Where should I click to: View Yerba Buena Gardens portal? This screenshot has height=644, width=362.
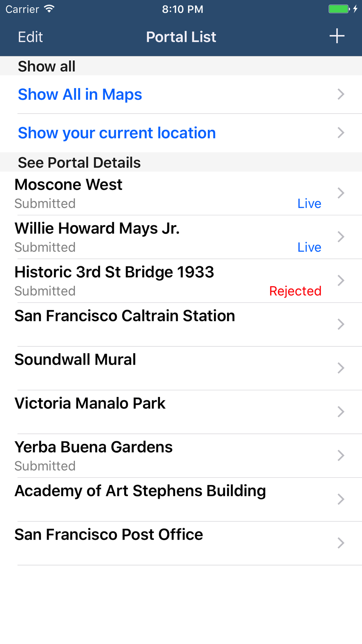tap(94, 447)
